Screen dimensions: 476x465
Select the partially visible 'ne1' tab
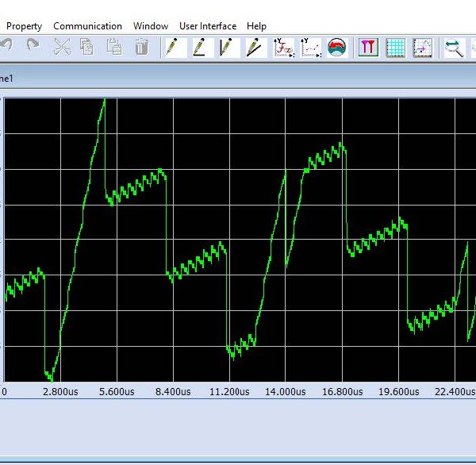point(6,79)
